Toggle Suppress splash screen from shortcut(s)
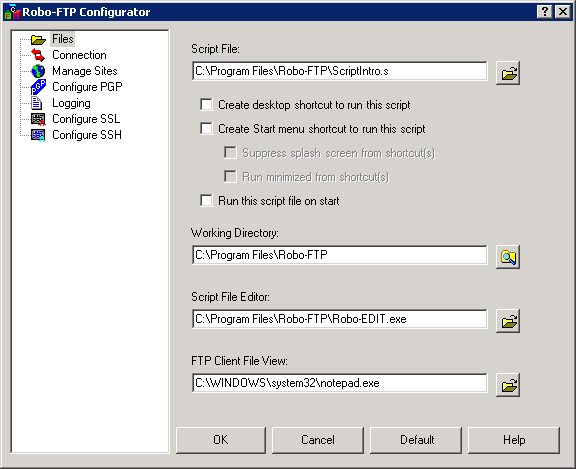576x469 pixels. pyautogui.click(x=230, y=153)
